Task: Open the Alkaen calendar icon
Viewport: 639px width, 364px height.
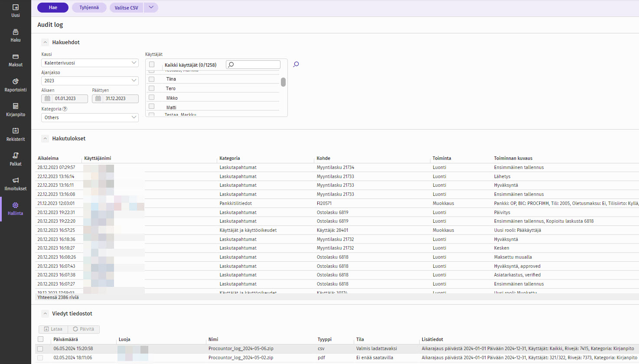Action: pos(48,98)
